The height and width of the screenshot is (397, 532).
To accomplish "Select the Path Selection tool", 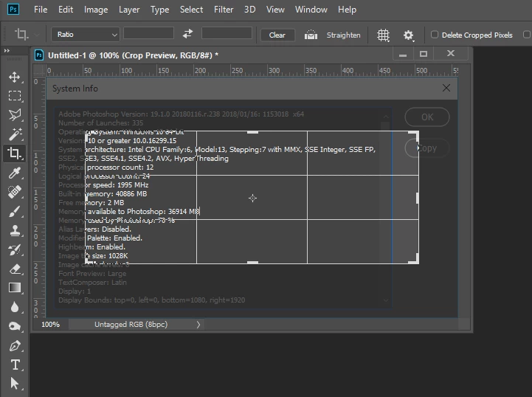I will 14,384.
